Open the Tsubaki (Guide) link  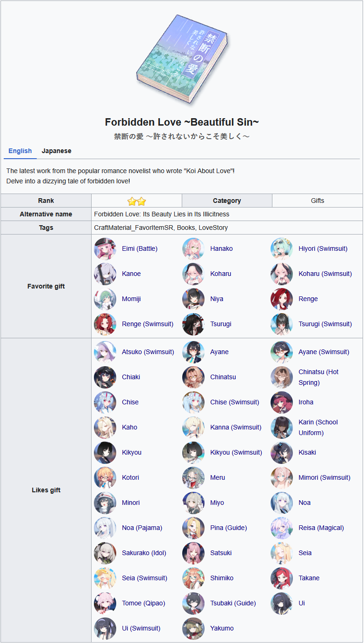tap(233, 604)
